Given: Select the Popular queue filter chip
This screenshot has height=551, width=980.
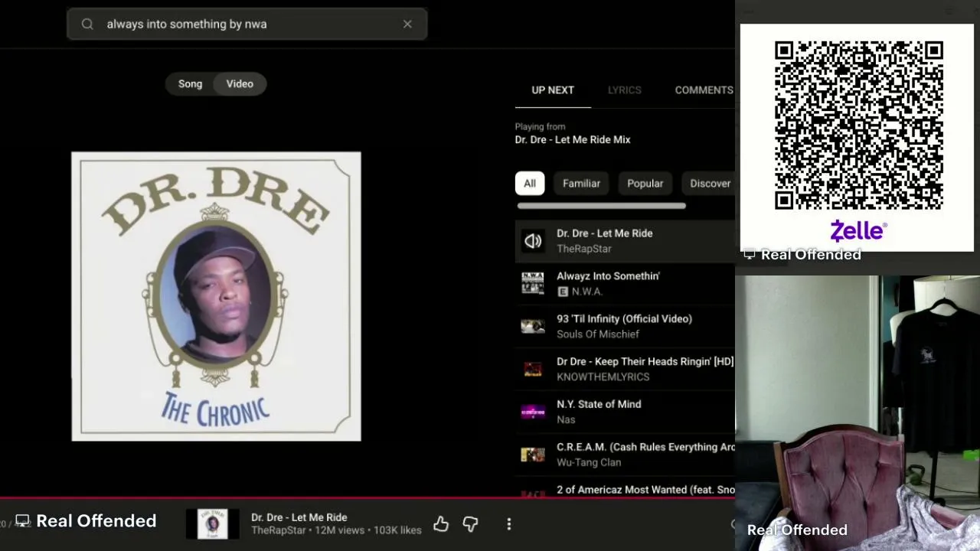Looking at the screenshot, I should 645,184.
